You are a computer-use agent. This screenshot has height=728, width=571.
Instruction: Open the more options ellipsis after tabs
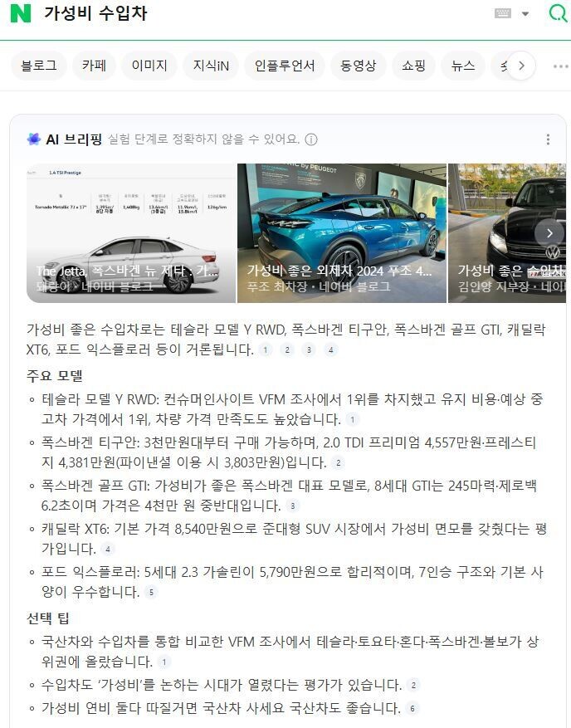[x=561, y=66]
